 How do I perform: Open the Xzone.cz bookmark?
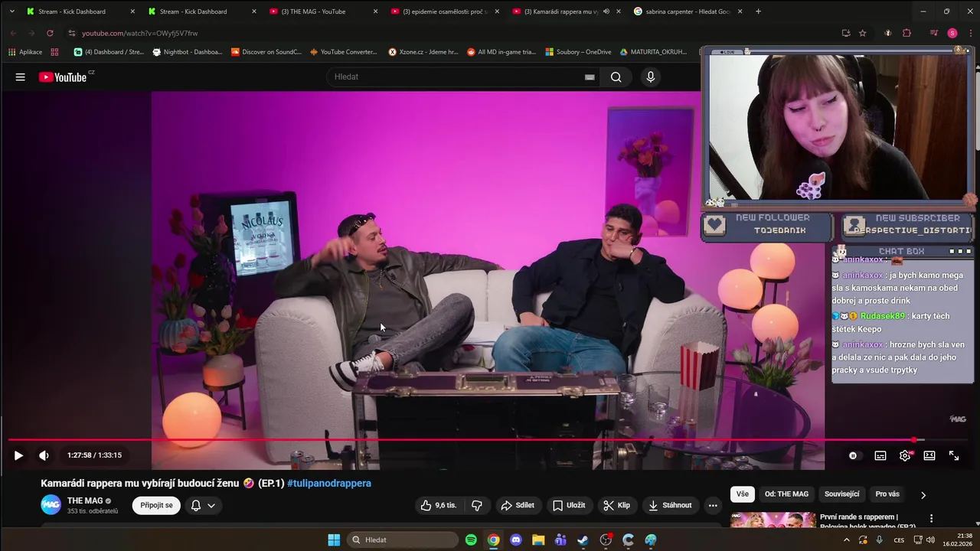(x=423, y=52)
